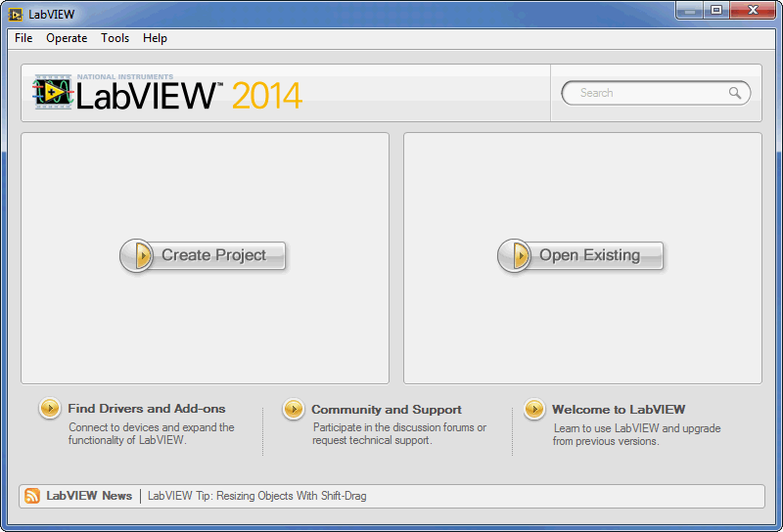Open the File menu
Image resolution: width=783 pixels, height=532 pixels.
pyautogui.click(x=23, y=38)
